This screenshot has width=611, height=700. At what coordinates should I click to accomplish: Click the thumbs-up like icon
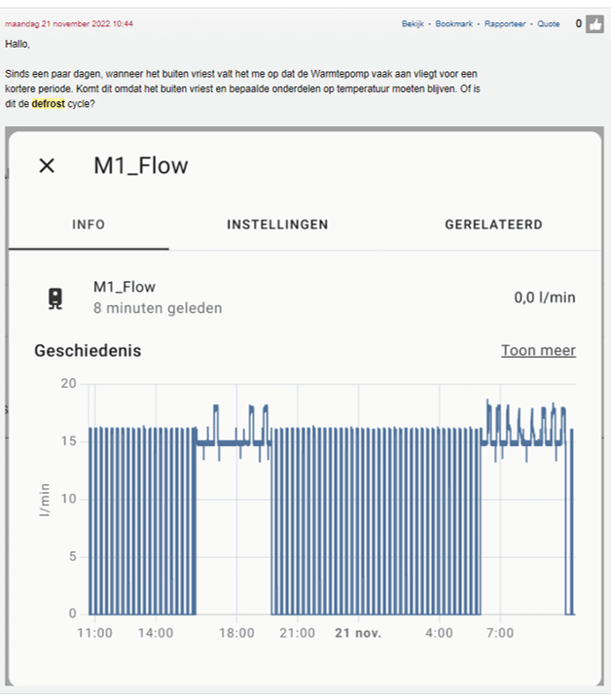[x=594, y=24]
